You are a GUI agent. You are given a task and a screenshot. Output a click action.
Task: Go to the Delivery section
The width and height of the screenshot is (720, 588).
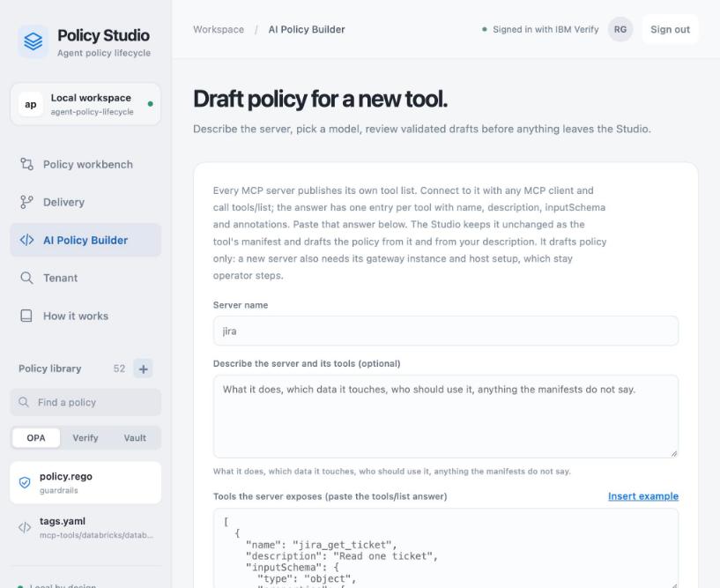85,202
